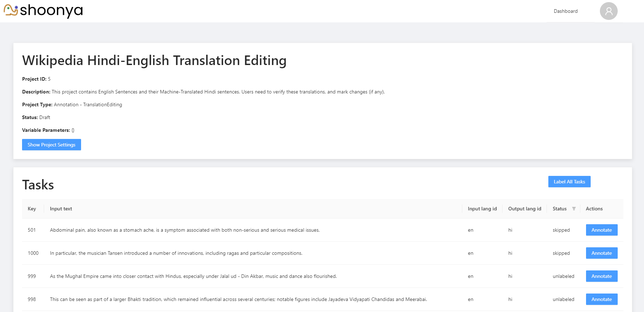Click the 'As the Mughal Empire came' text
This screenshot has width=644, height=312.
click(193, 276)
